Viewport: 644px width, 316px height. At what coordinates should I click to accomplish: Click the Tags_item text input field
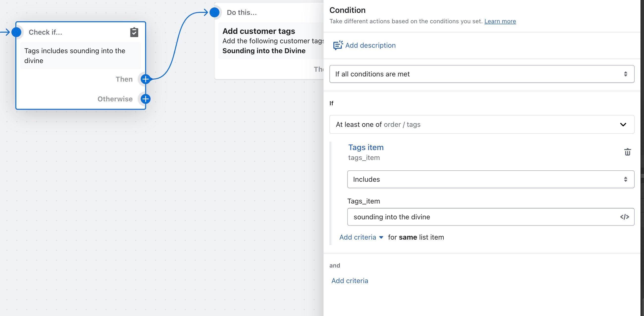coord(483,217)
